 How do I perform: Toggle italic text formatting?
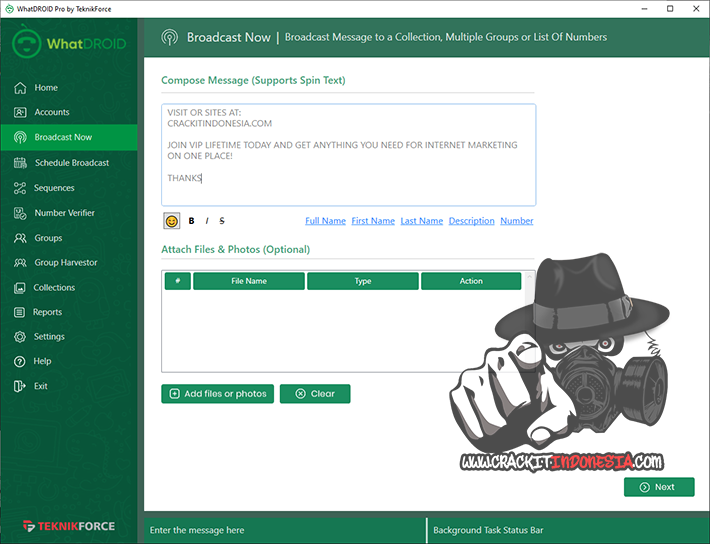tap(206, 221)
